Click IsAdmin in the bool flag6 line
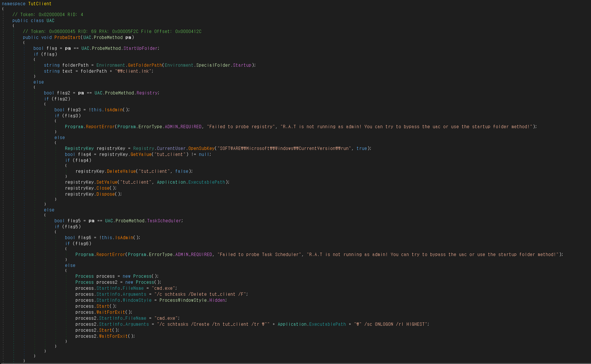The width and height of the screenshot is (591, 364). coord(124,238)
